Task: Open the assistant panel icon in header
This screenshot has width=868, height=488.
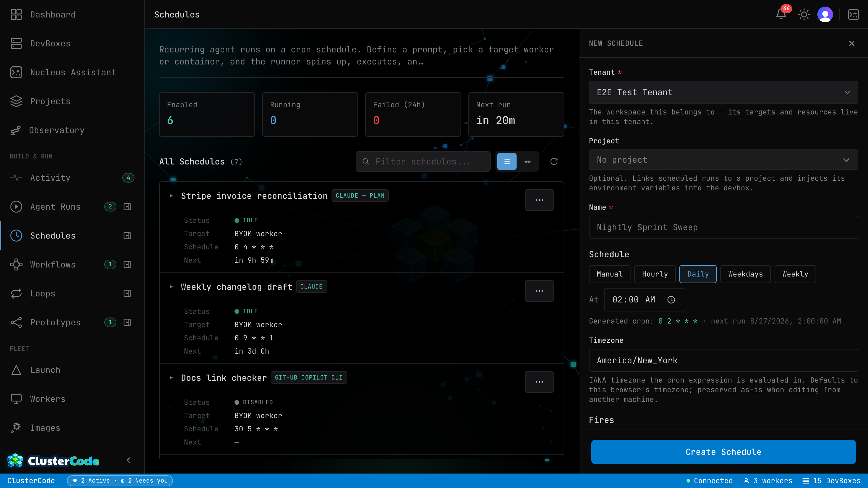Action: click(x=854, y=14)
